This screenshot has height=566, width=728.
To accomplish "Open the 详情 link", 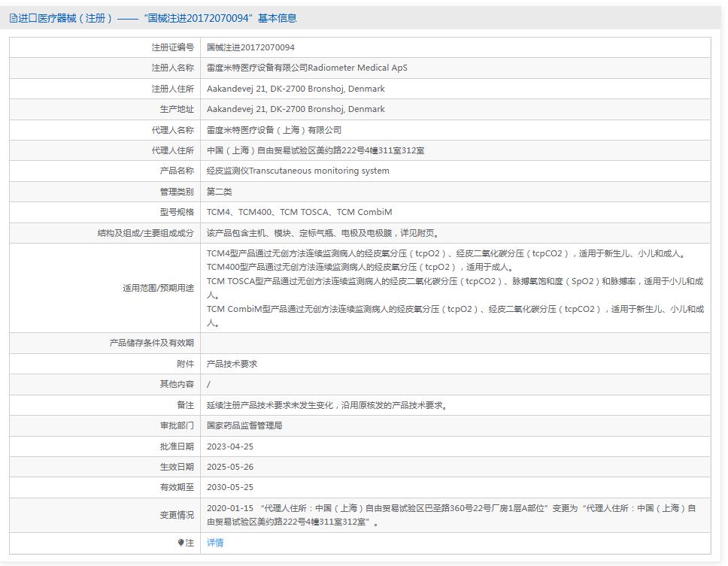I will click(x=214, y=543).
